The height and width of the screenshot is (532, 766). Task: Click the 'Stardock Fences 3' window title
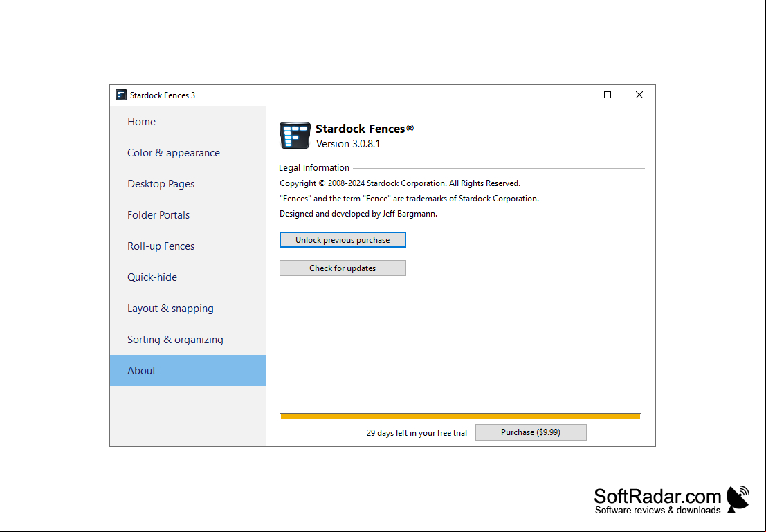(162, 95)
